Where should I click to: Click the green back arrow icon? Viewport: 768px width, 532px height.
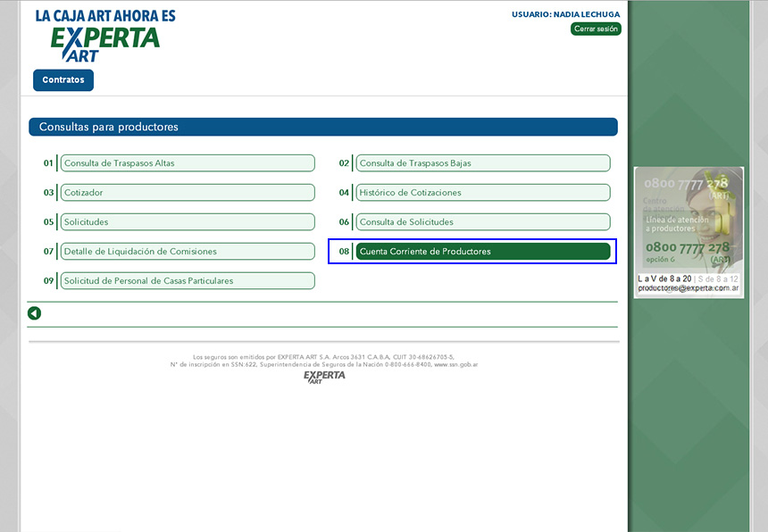34,313
